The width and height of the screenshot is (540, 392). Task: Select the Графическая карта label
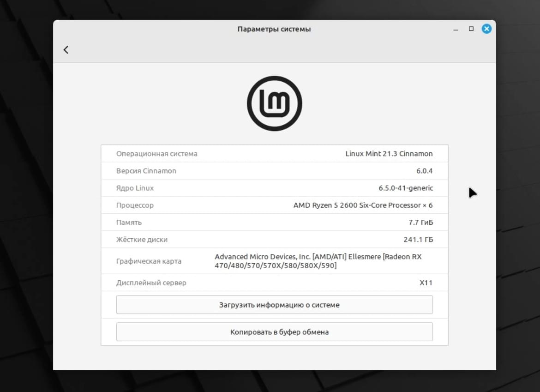coord(149,261)
